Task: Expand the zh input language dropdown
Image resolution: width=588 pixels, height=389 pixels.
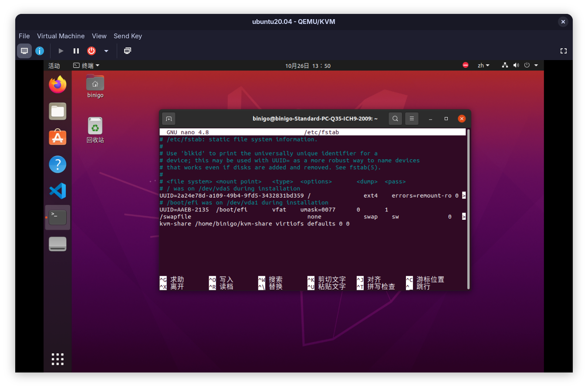Action: 483,65
